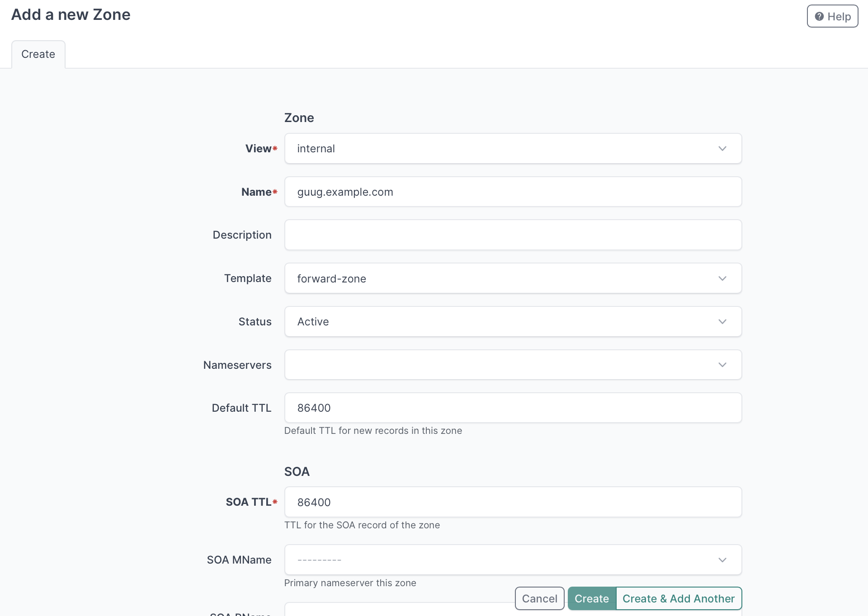Click the Create & Add Another button
The height and width of the screenshot is (616, 868).
tap(678, 598)
